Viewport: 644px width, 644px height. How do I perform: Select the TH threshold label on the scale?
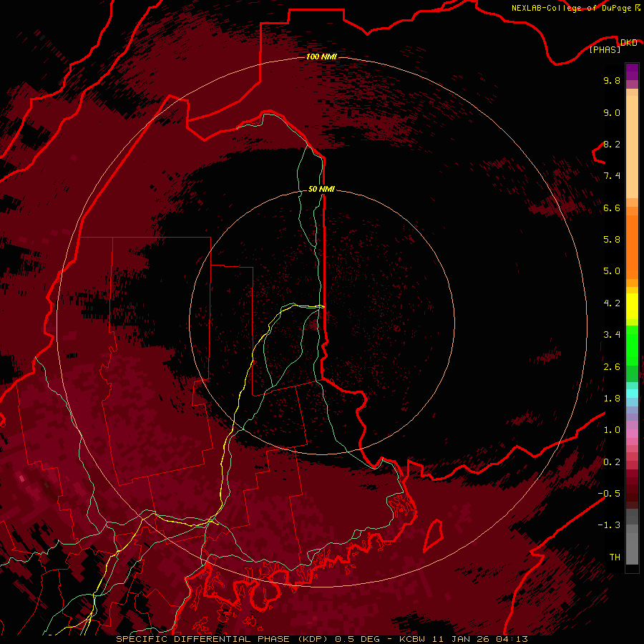615,557
